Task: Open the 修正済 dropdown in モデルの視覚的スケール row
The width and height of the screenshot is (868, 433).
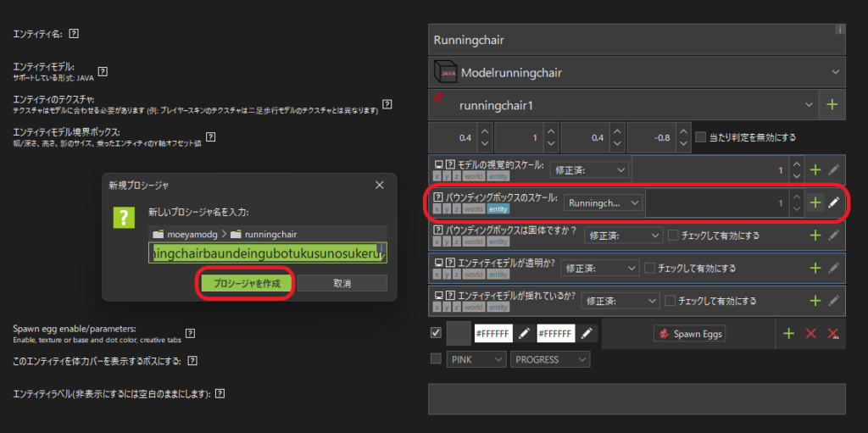Action: [589, 169]
